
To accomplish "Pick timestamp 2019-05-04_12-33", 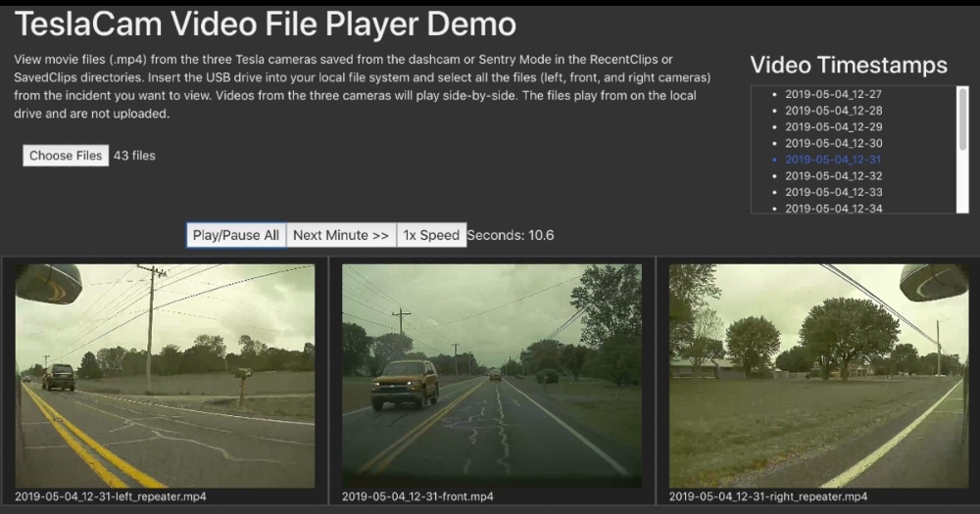I will 833,192.
